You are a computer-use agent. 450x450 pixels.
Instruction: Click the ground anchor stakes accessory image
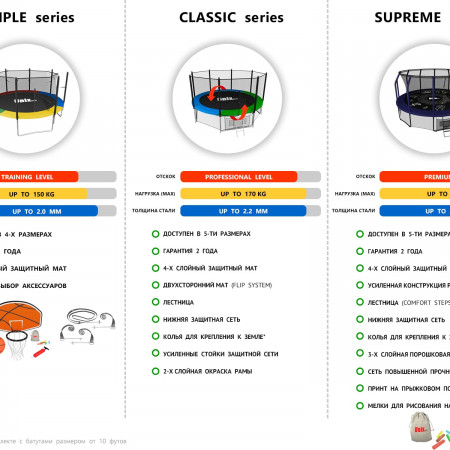88,326
